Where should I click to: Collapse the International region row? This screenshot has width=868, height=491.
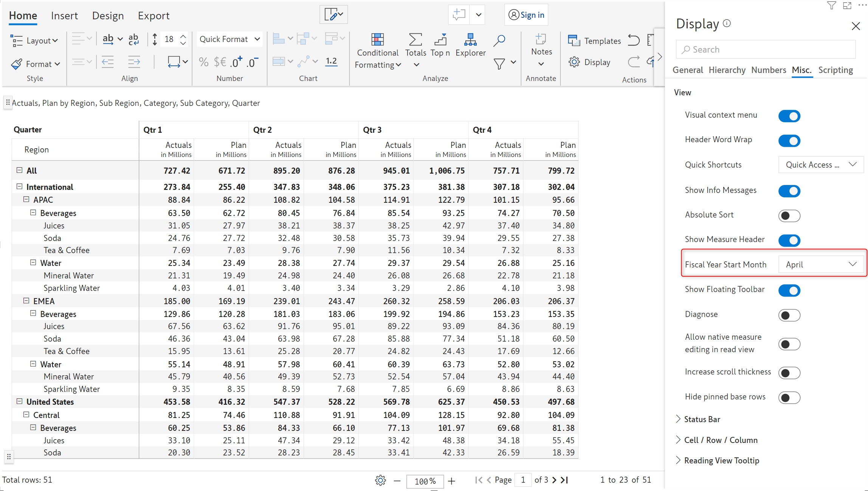pyautogui.click(x=20, y=186)
